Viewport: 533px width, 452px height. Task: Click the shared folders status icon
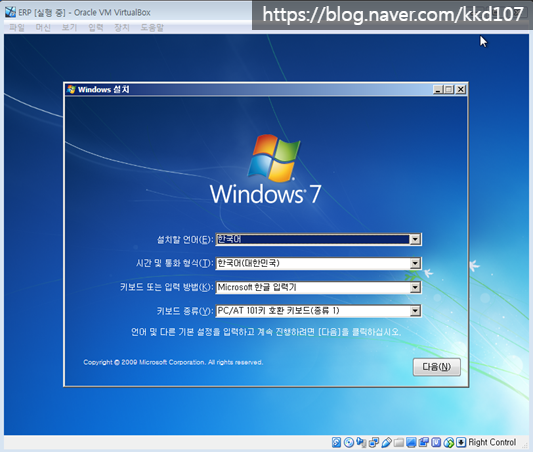[x=399, y=442]
